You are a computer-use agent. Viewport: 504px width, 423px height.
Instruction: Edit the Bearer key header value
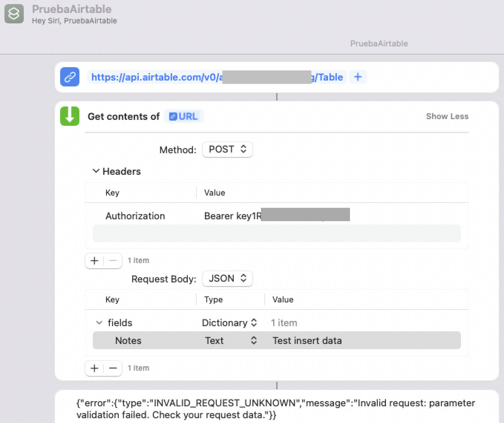276,216
